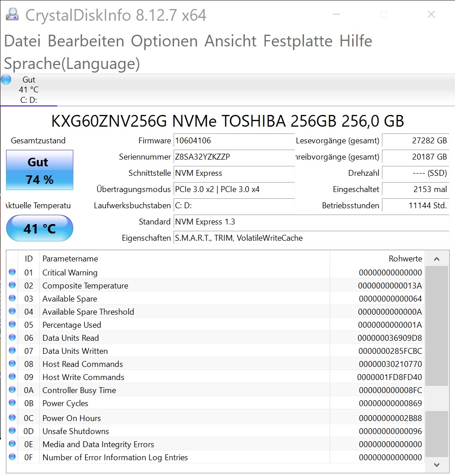Click the Firmware field 10604106
Viewport: 455px width, 476px height.
(234, 141)
